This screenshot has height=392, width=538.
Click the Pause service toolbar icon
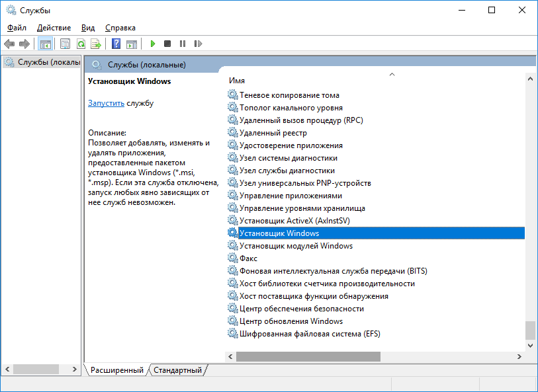[x=183, y=44]
